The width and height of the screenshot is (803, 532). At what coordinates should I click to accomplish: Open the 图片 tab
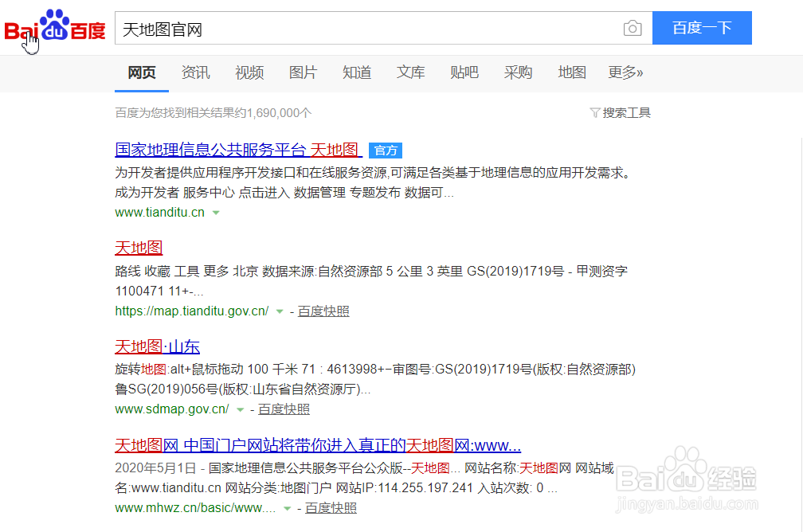(304, 72)
